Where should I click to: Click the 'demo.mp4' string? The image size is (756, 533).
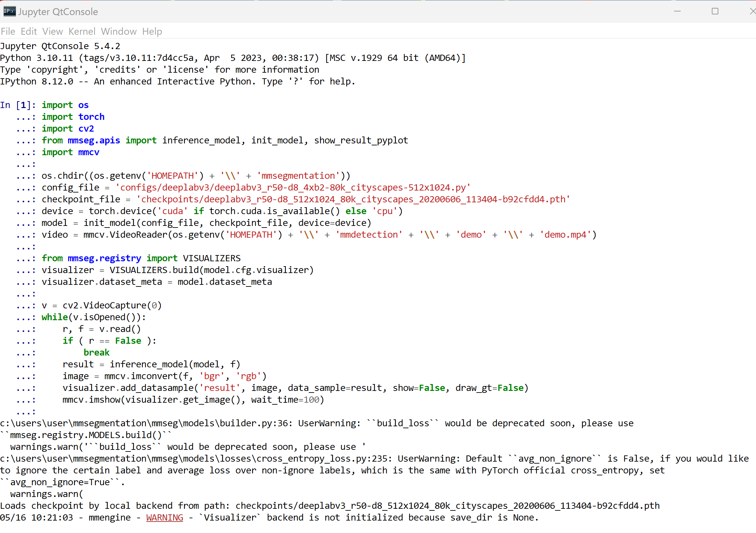coord(565,235)
